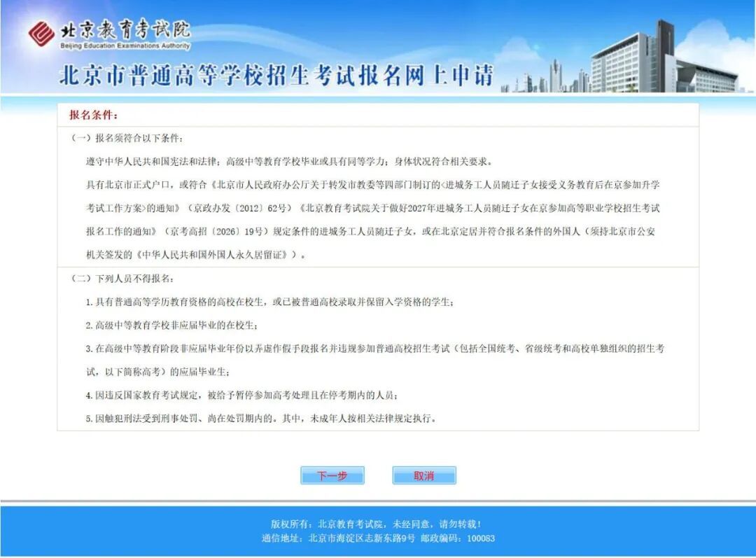This screenshot has width=756, height=558.
Task: Click the line mentioning 京考高招〔2026〕19号
Action: [x=370, y=232]
